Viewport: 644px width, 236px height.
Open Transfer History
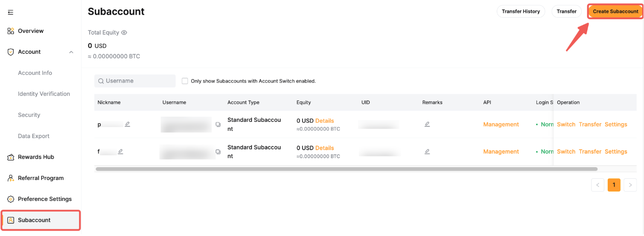coord(521,12)
